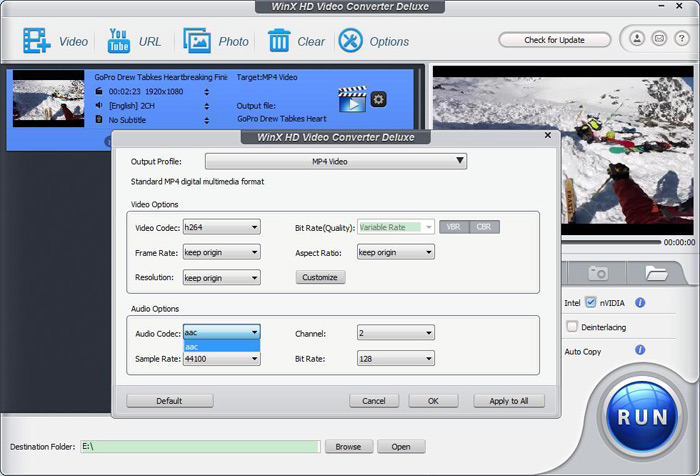
Task: Click the Clear trash can icon
Action: (x=279, y=41)
